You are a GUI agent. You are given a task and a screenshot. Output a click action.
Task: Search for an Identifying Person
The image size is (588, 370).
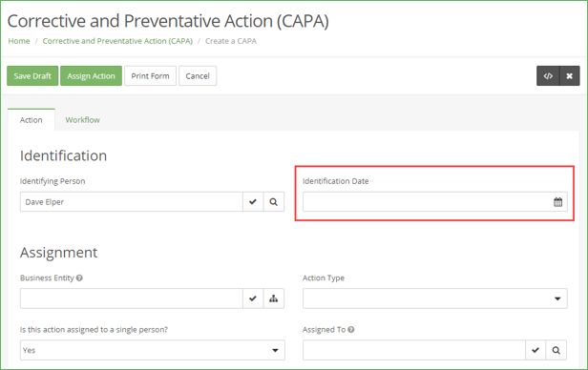click(274, 202)
